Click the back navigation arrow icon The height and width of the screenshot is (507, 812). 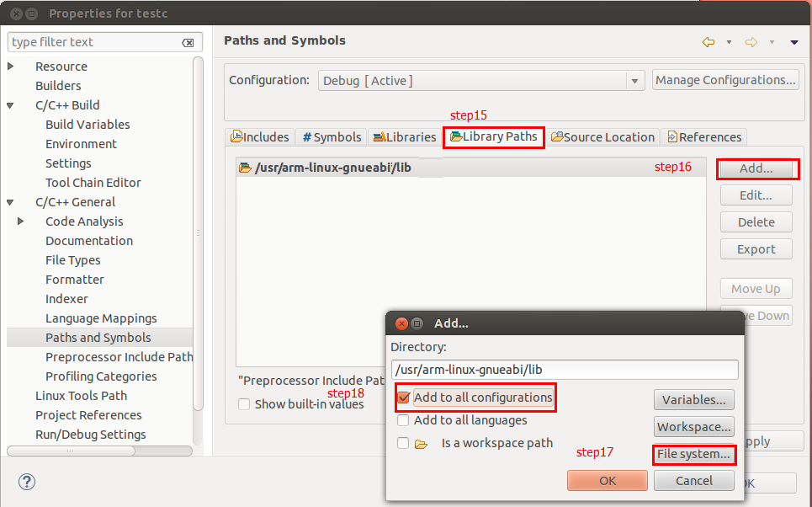click(708, 42)
